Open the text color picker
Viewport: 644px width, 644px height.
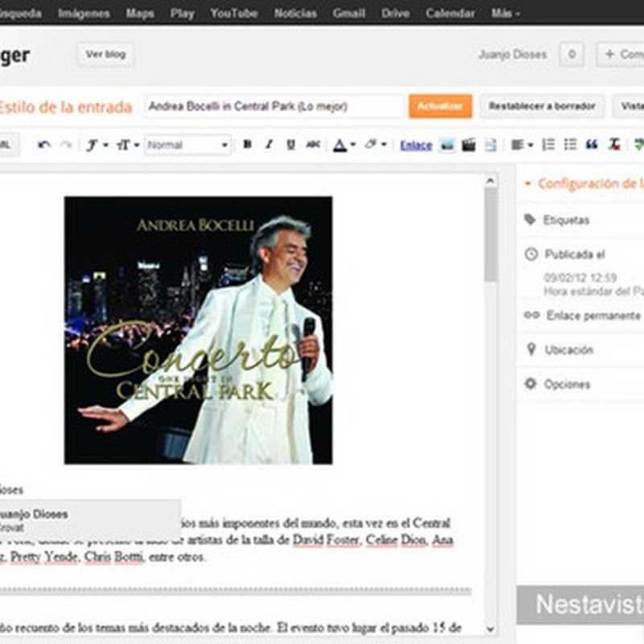344,145
